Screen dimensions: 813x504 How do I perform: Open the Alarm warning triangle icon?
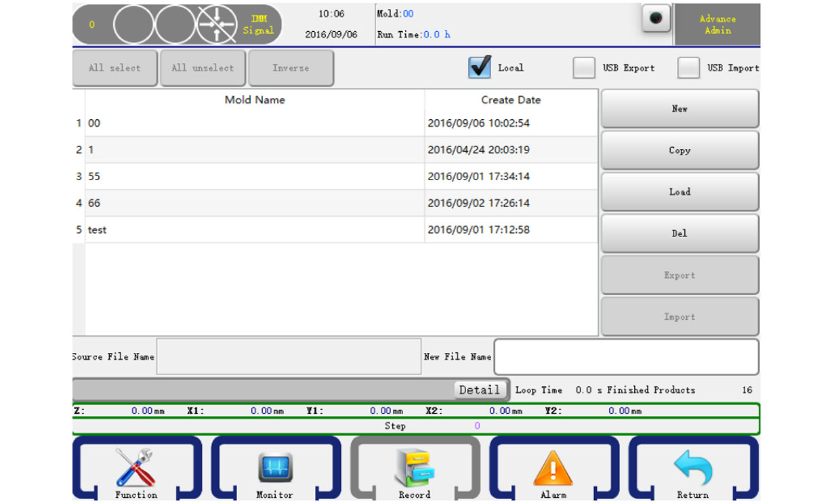click(553, 468)
